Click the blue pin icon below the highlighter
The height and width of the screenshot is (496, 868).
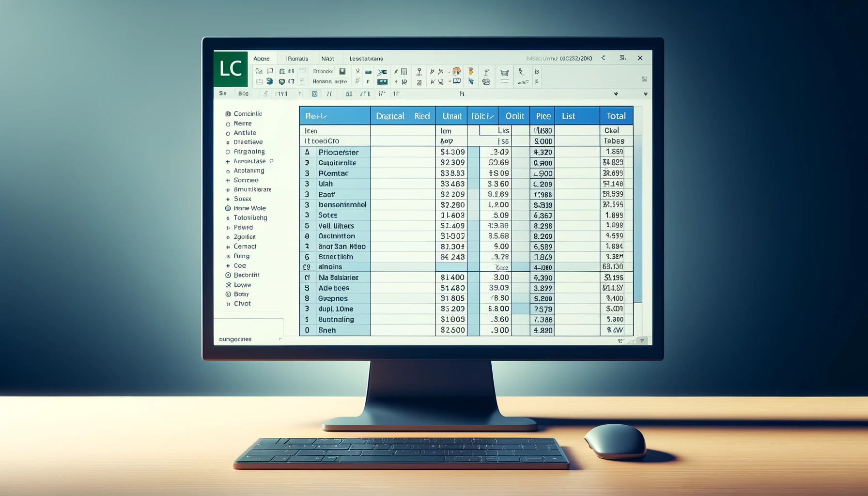pyautogui.click(x=471, y=82)
